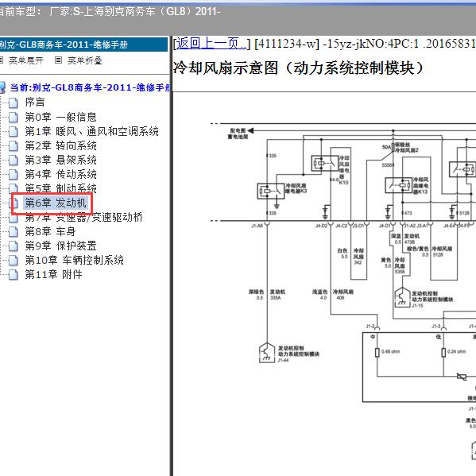Click 菜单折叠 to collapse the menu
Viewport: 476px width, 476px height.
pyautogui.click(x=85, y=60)
